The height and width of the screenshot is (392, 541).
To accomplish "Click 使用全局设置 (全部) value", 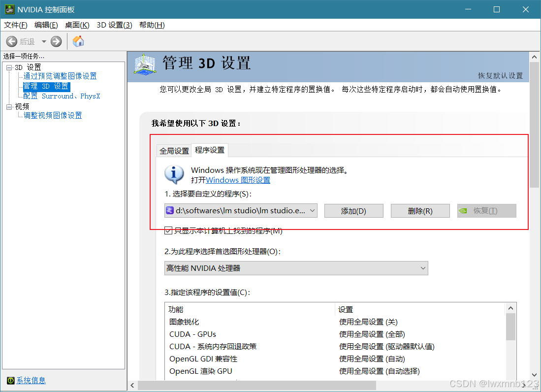I will tap(372, 334).
